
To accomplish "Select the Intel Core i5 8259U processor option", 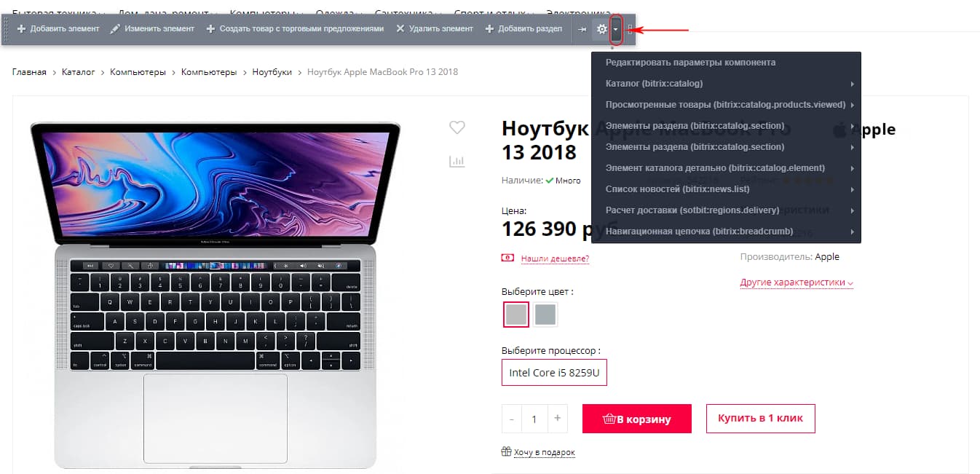I will [554, 373].
